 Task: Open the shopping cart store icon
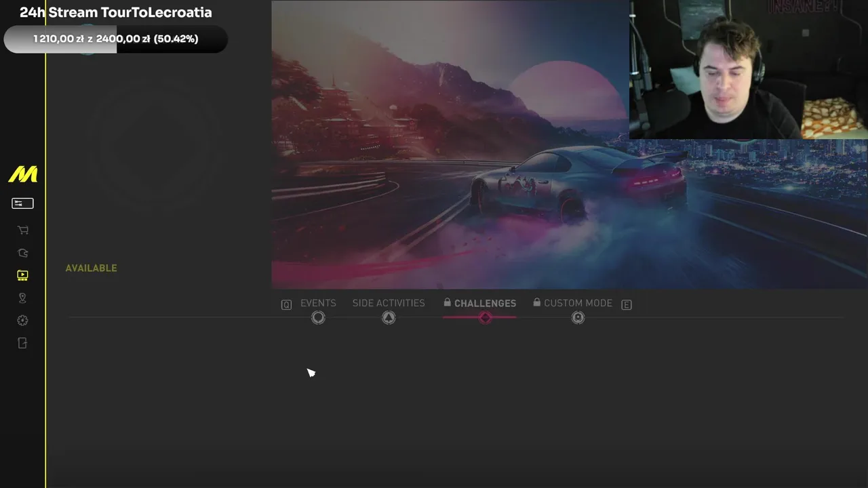point(22,230)
